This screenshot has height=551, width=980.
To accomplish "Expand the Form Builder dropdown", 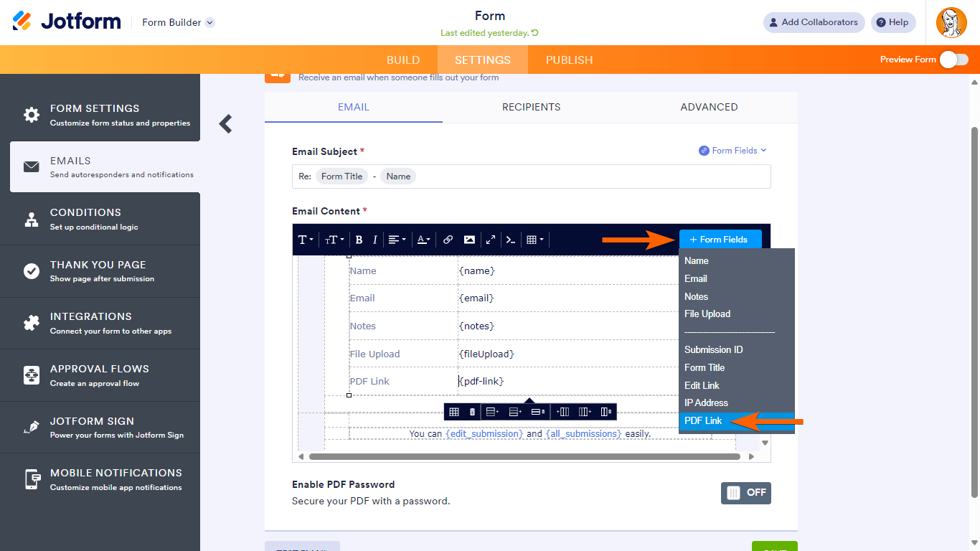I will click(x=179, y=22).
